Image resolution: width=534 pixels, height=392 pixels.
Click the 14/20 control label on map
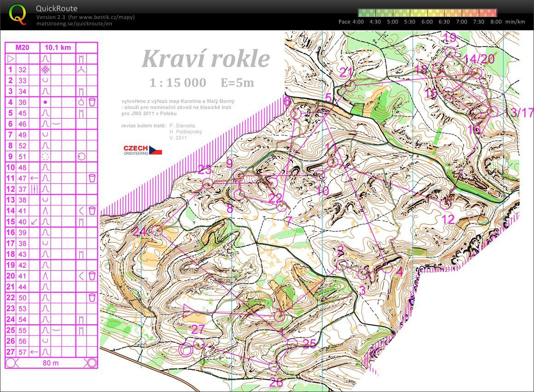(x=479, y=59)
